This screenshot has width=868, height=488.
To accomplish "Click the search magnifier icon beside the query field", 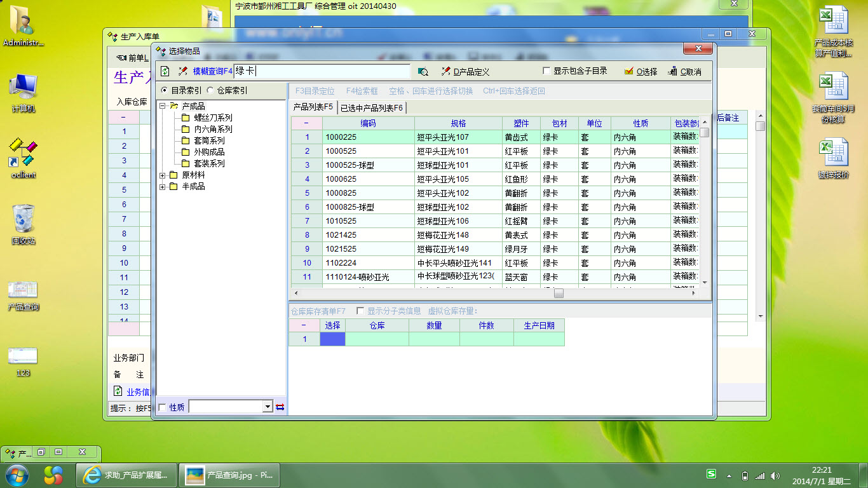I will pos(423,72).
